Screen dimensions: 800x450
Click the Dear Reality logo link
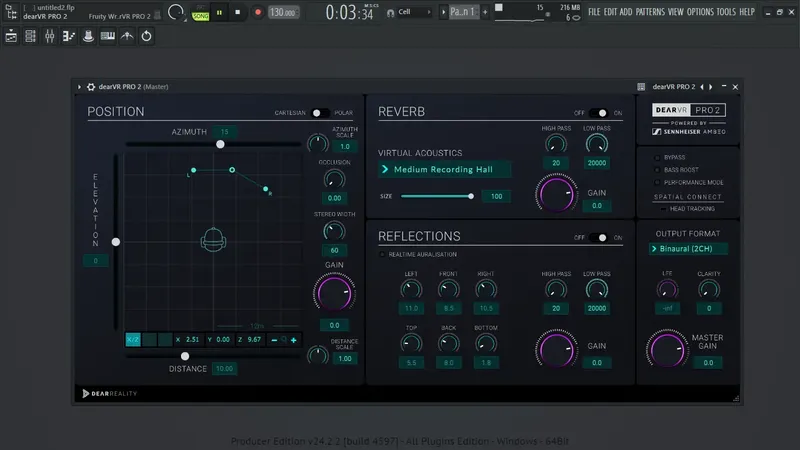point(110,393)
